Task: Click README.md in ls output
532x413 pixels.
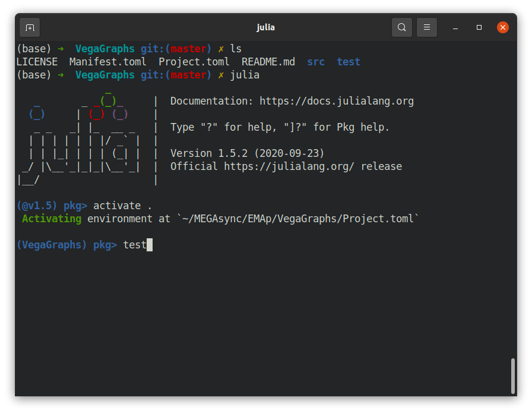Action: [x=268, y=62]
